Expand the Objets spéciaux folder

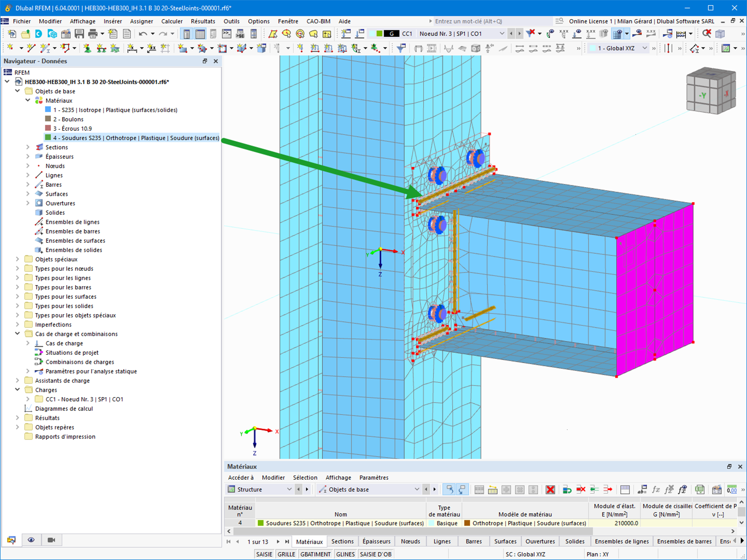click(x=18, y=259)
